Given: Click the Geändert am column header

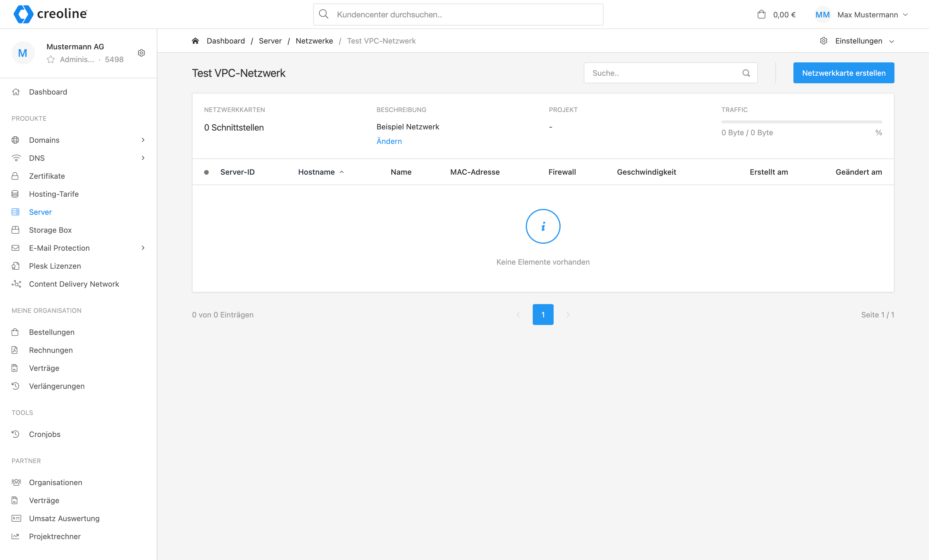Looking at the screenshot, I should (x=858, y=172).
